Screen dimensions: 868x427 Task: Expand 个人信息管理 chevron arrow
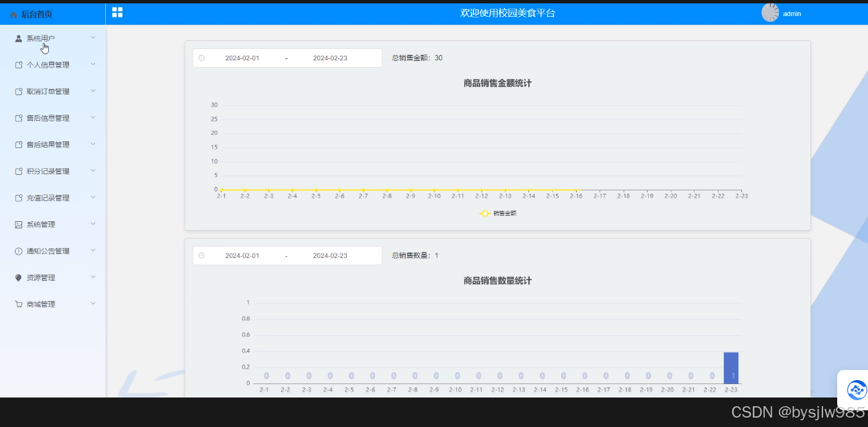(93, 64)
